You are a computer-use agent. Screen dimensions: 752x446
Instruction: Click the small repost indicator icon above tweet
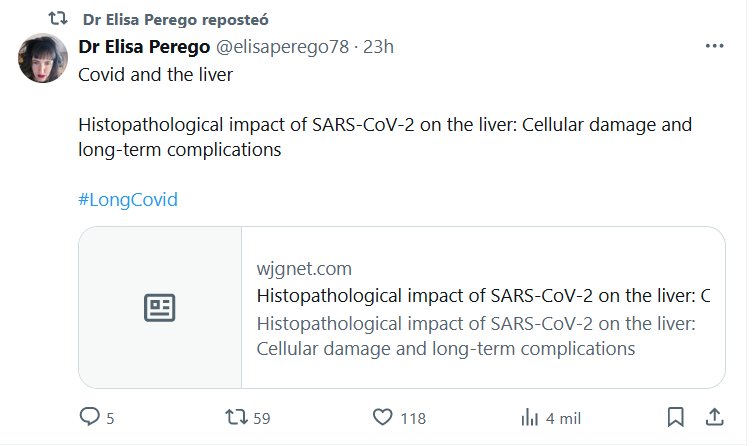click(x=59, y=19)
